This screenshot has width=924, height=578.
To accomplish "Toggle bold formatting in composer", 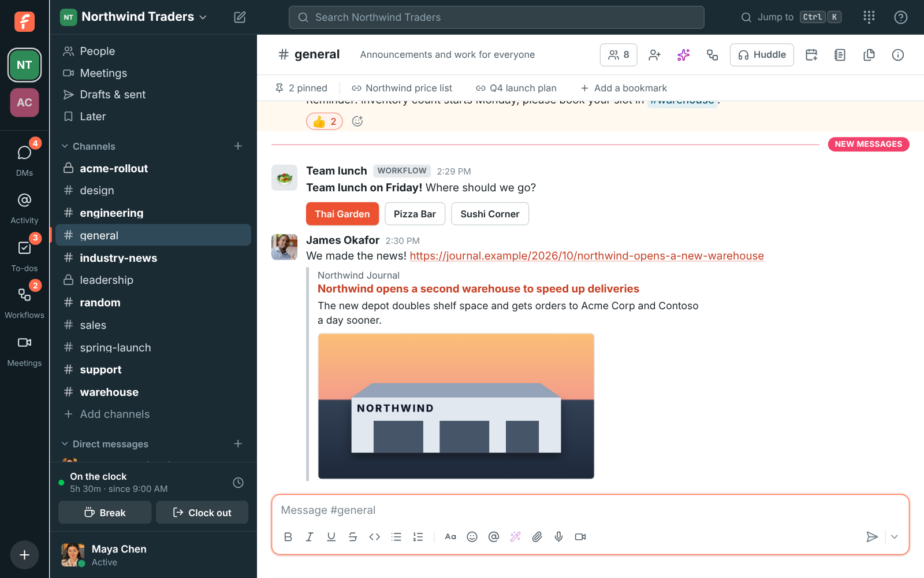I will (x=288, y=537).
